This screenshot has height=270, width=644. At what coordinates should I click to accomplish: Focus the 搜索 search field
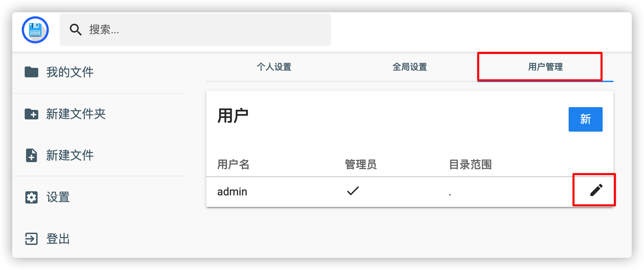(195, 30)
